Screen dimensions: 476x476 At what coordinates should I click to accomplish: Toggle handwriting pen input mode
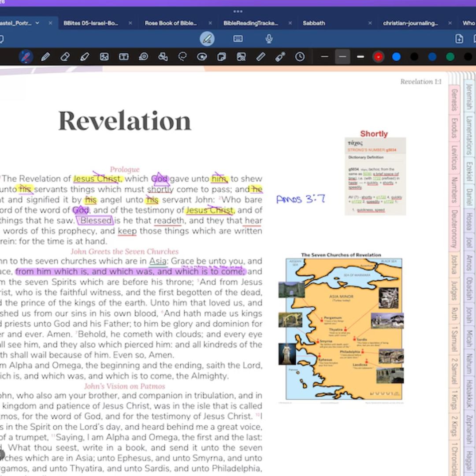pyautogui.click(x=207, y=39)
